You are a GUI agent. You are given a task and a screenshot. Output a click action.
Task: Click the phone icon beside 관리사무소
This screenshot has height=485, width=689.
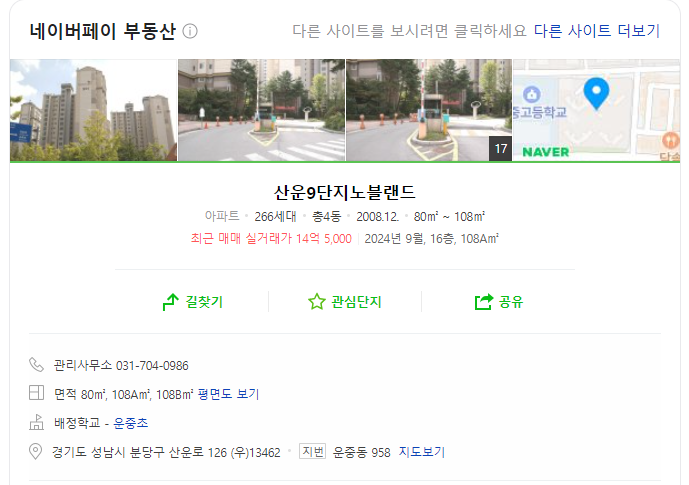pyautogui.click(x=36, y=365)
